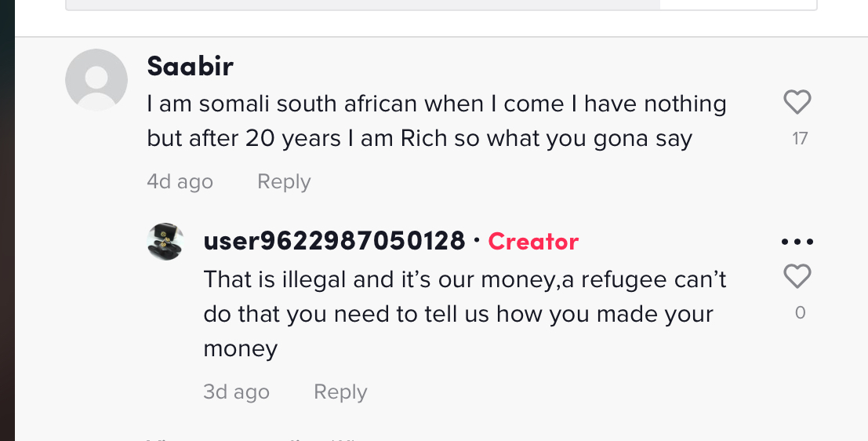Click the pink Creator badge label
The width and height of the screenshot is (868, 441).
tap(533, 242)
